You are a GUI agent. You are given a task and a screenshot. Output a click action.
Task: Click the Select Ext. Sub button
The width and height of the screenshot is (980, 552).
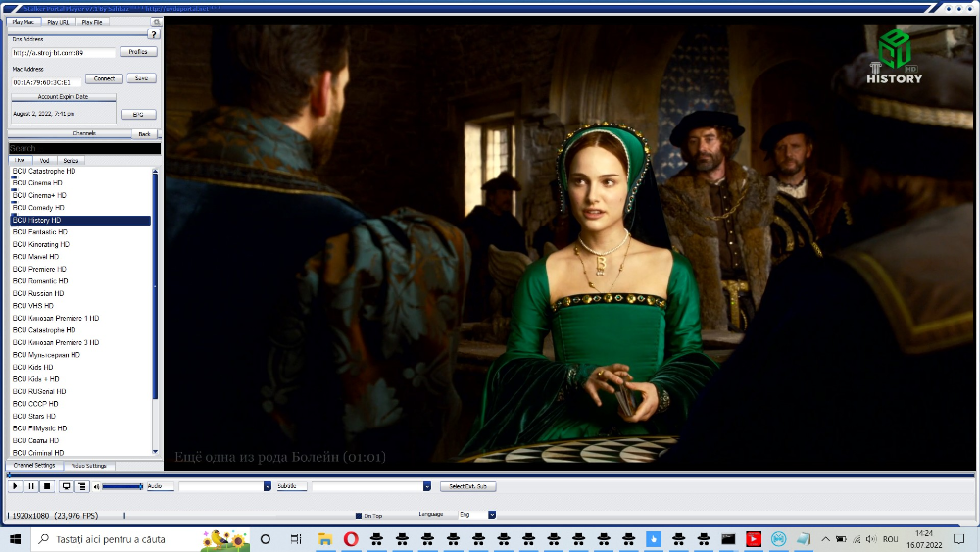468,486
